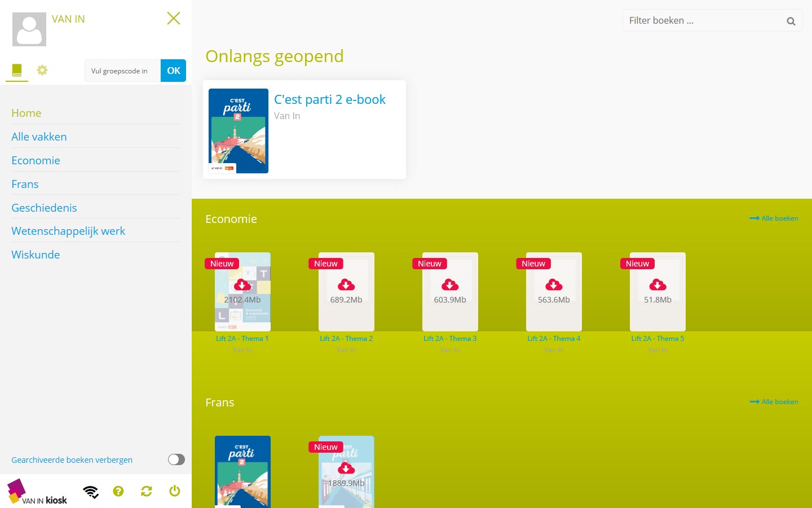Open help with question mark icon
Viewport: 812px width, 508px height.
click(x=118, y=491)
